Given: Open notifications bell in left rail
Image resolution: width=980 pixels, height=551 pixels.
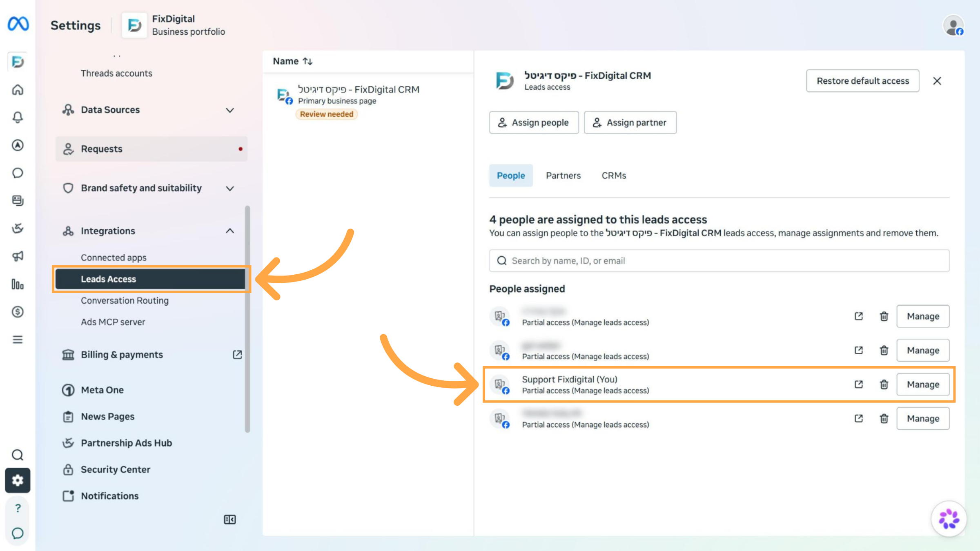Looking at the screenshot, I should coord(18,118).
